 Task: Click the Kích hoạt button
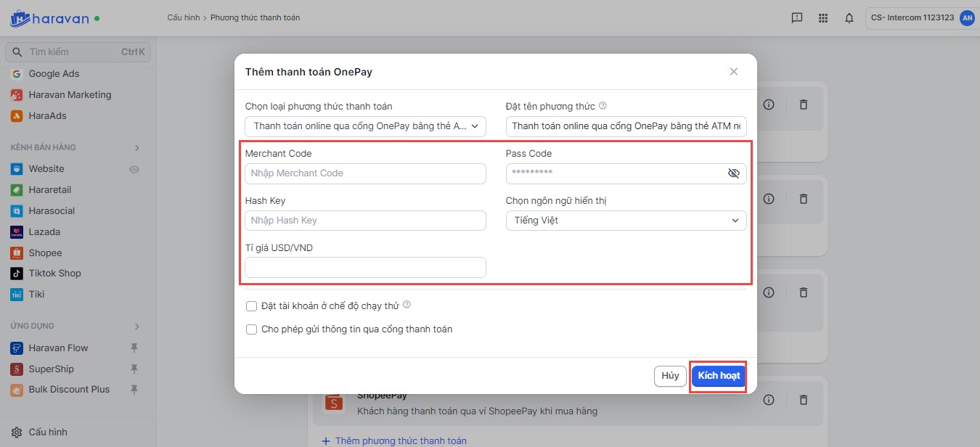719,376
